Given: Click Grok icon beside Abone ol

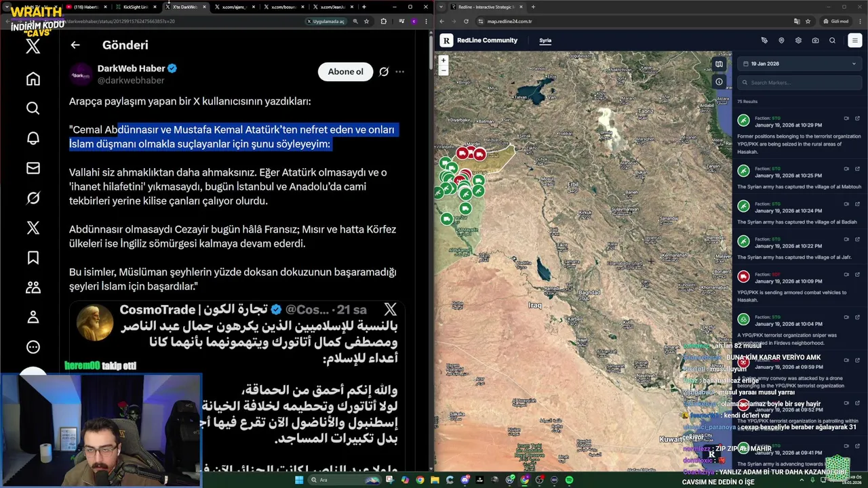Looking at the screenshot, I should [x=384, y=72].
